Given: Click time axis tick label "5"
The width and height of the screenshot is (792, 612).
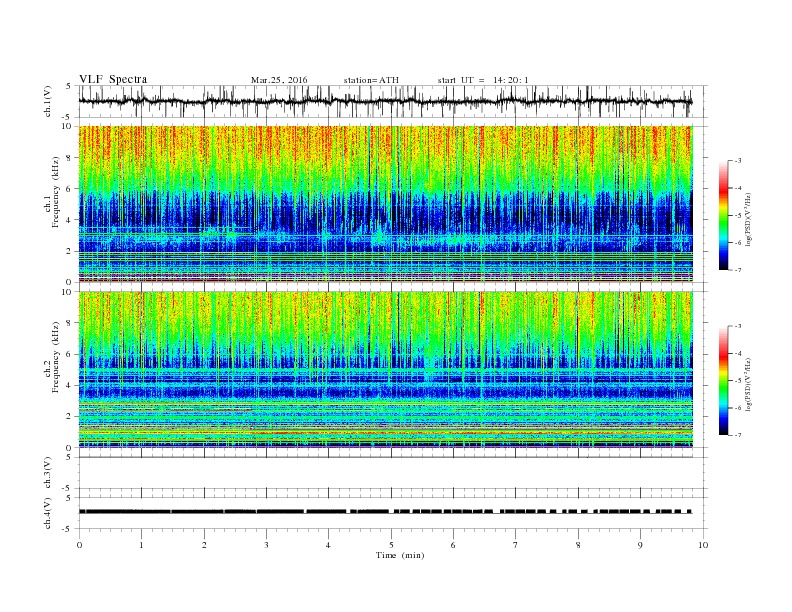Looking at the screenshot, I should (391, 545).
